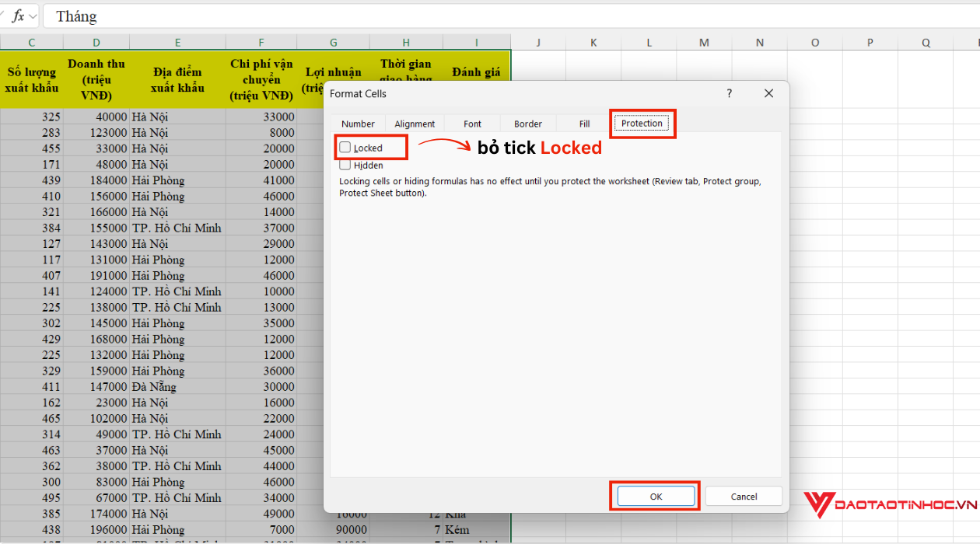Select the Protection tab

click(642, 123)
